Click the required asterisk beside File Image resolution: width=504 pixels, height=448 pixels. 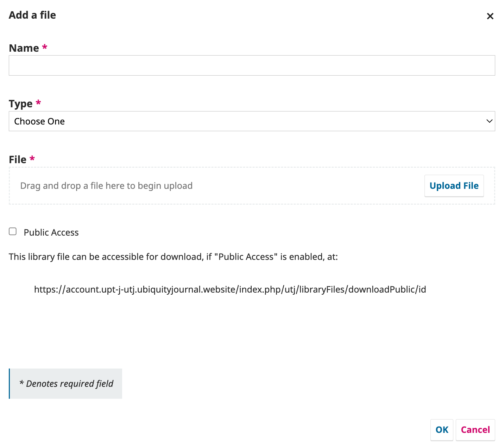coord(32,159)
